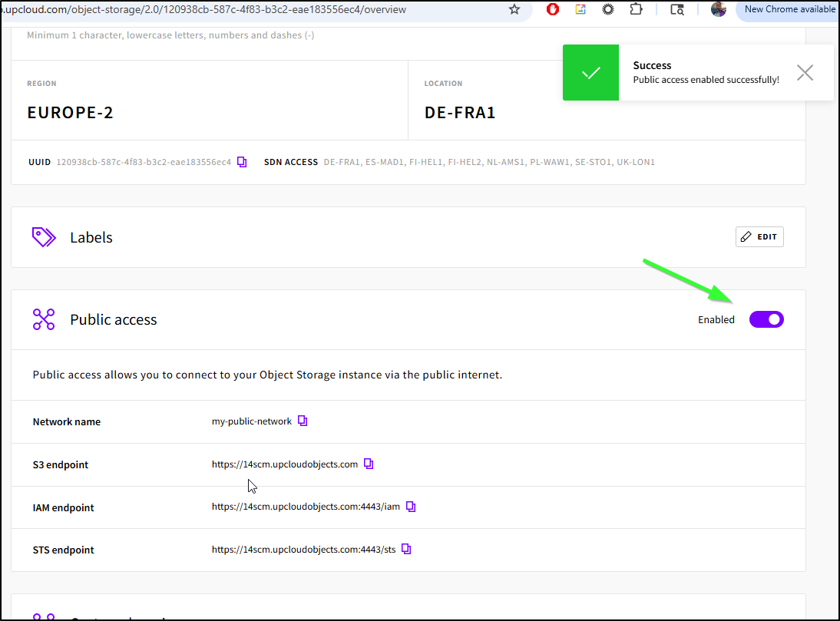Disable the Public access toggle
The width and height of the screenshot is (840, 621).
[x=766, y=319]
